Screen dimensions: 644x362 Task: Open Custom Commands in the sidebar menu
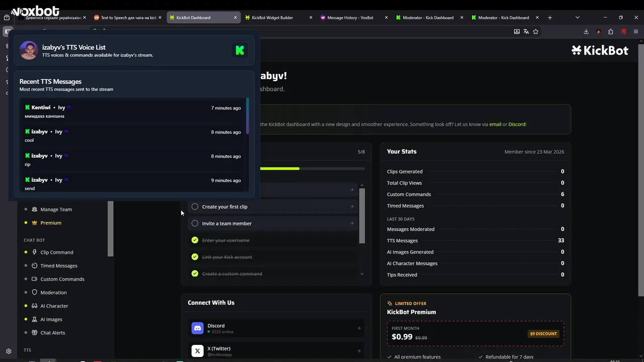(x=62, y=279)
